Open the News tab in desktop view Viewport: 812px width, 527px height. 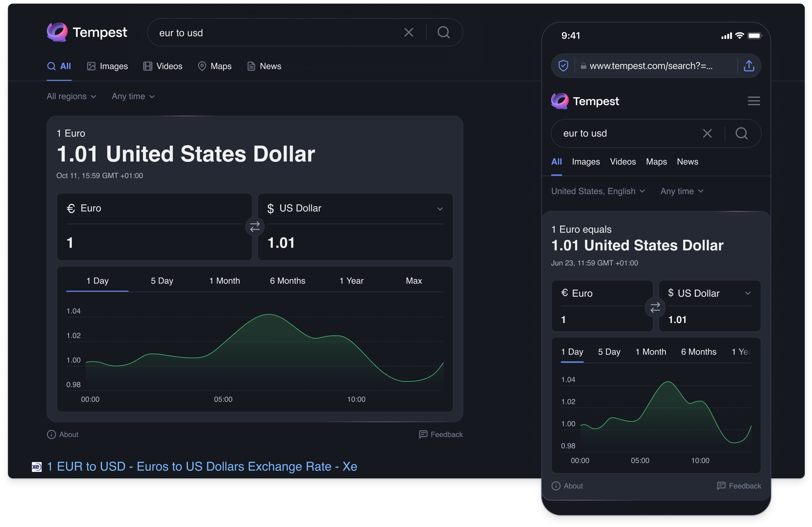point(264,66)
